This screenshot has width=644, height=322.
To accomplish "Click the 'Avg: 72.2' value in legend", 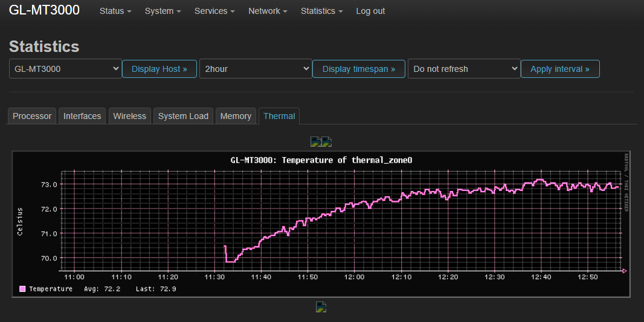I will tap(102, 289).
